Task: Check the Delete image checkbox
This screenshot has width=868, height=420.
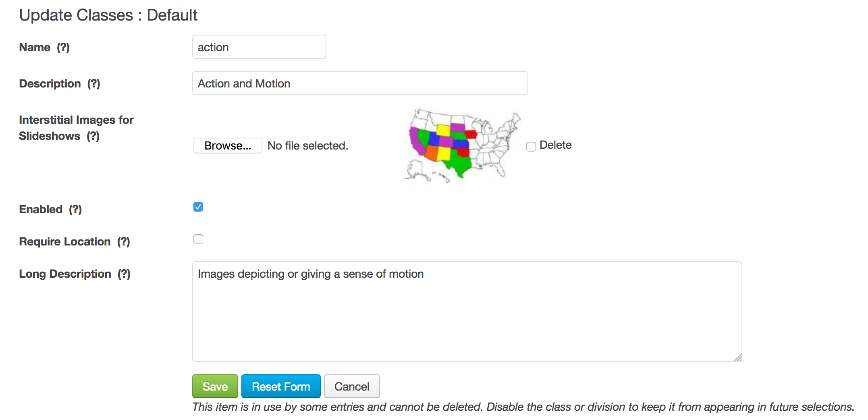Action: [531, 146]
